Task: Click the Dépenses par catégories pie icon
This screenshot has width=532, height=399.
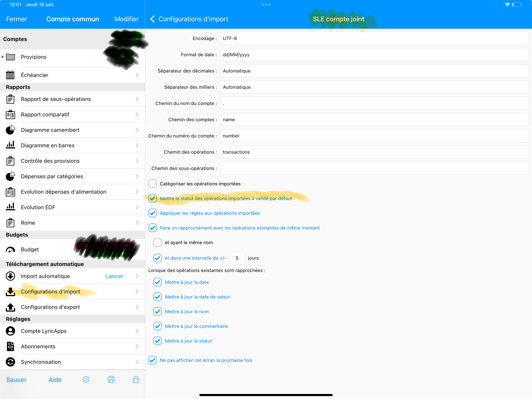Action: (x=10, y=176)
